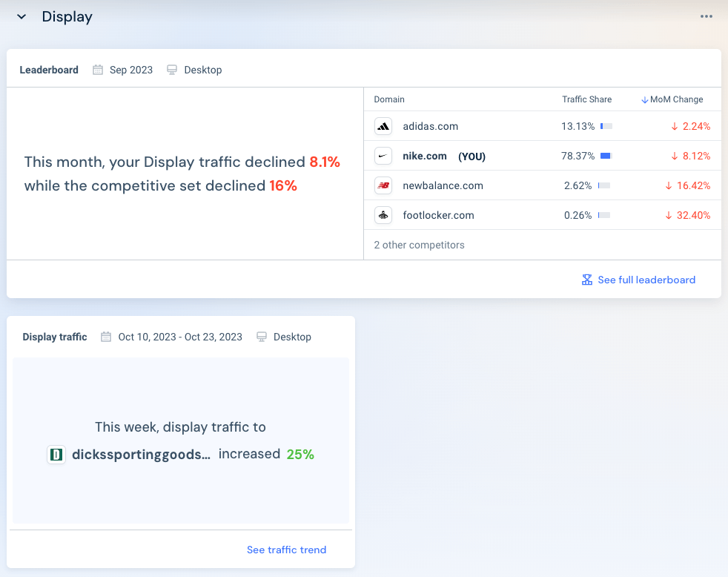
Task: Click the nike.com favicon
Action: [383, 156]
